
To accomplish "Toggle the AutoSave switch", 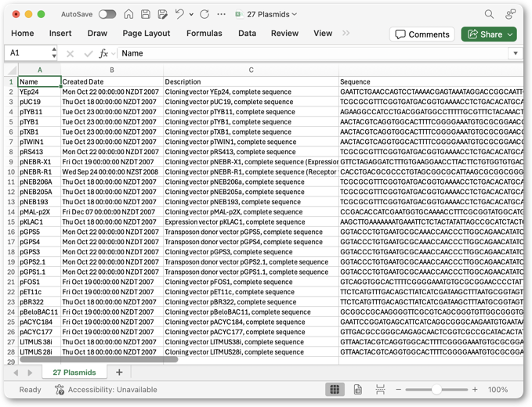I will (x=107, y=14).
